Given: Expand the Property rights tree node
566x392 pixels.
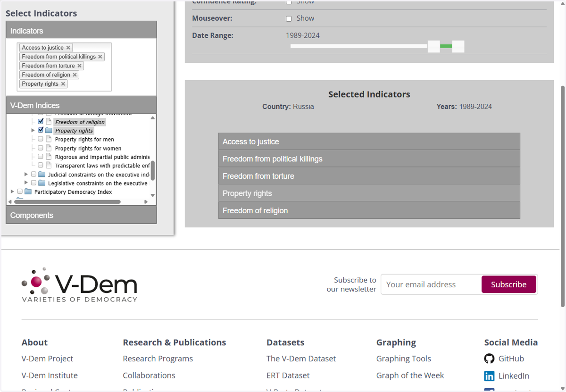Looking at the screenshot, I should [33, 130].
